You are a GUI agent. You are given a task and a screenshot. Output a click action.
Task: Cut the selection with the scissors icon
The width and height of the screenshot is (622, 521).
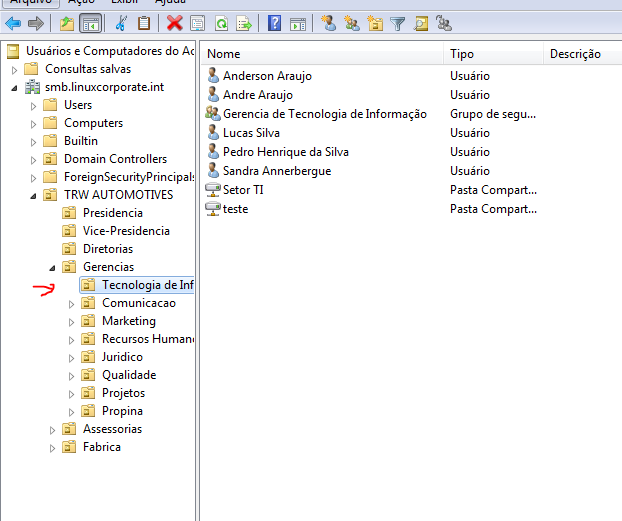coord(121,23)
